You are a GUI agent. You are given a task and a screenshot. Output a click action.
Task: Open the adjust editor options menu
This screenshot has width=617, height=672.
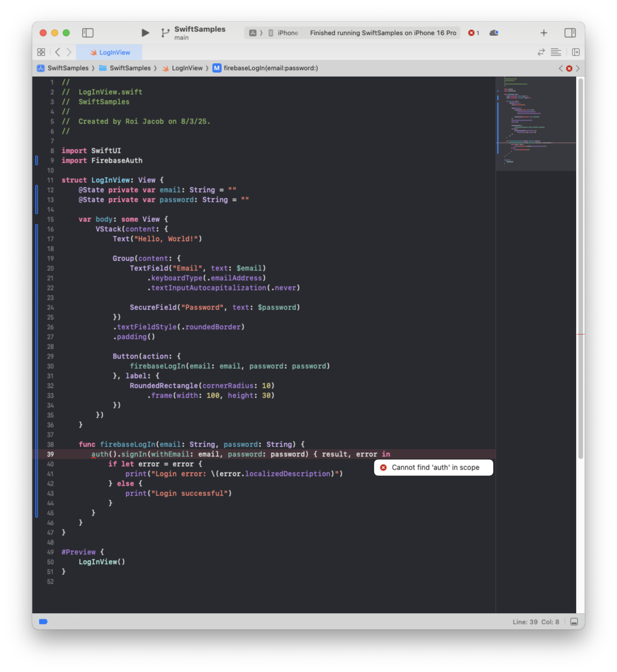point(556,52)
